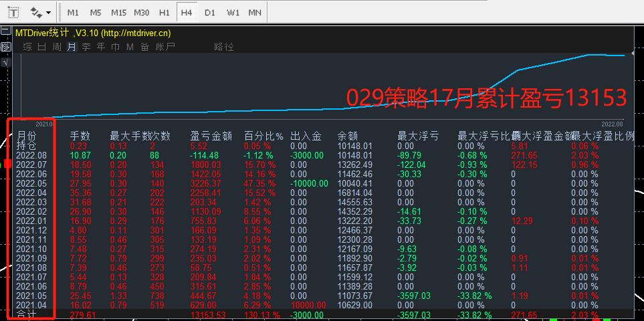Click the 持仓 holdings row label
Viewport: 644px width, 321px height.
[27, 146]
